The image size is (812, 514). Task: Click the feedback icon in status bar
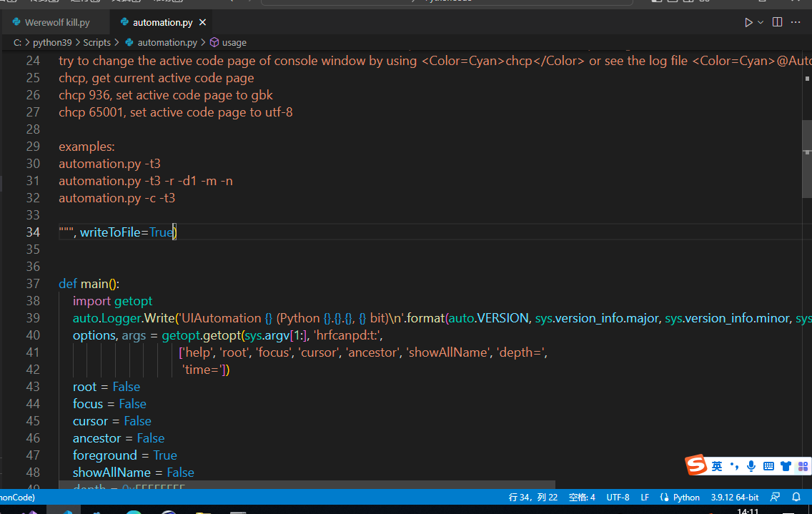[776, 497]
